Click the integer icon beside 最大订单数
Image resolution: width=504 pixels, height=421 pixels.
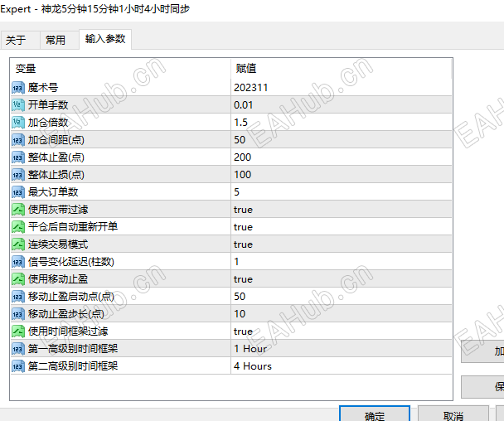[x=18, y=192]
